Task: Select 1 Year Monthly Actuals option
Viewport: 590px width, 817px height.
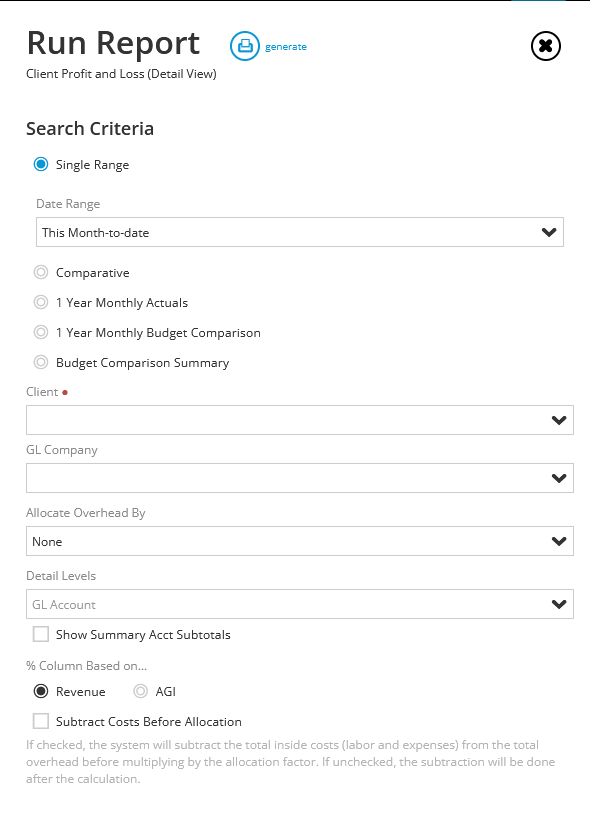Action: (x=41, y=302)
